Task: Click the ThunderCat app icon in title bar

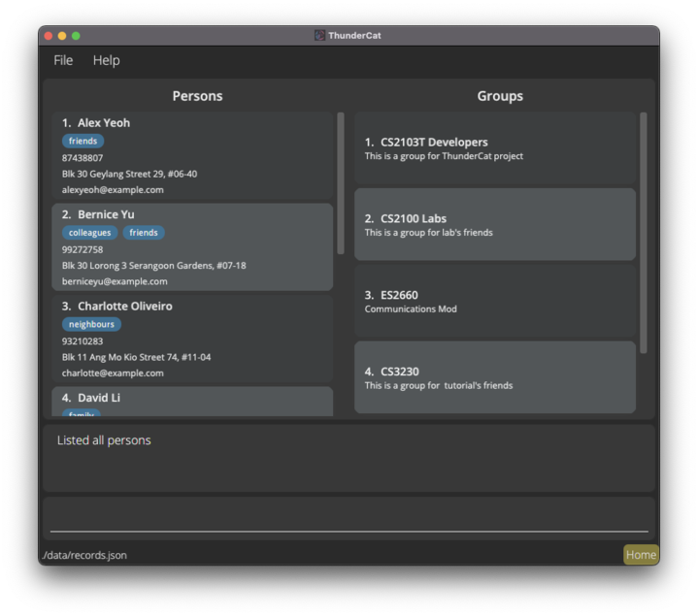Action: 319,35
